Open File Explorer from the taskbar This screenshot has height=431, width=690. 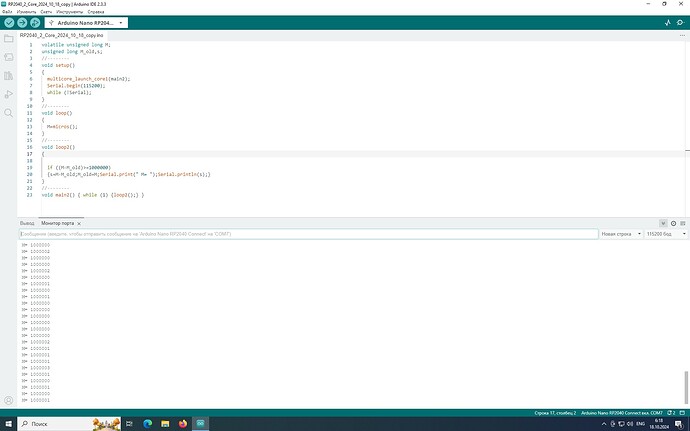tap(165, 424)
